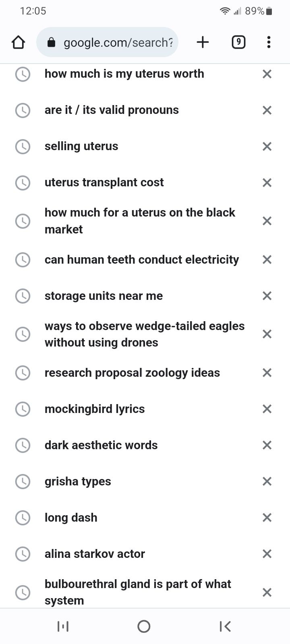Image resolution: width=290 pixels, height=644 pixels.
Task: Tap the google.com/search address bar
Action: (107, 42)
